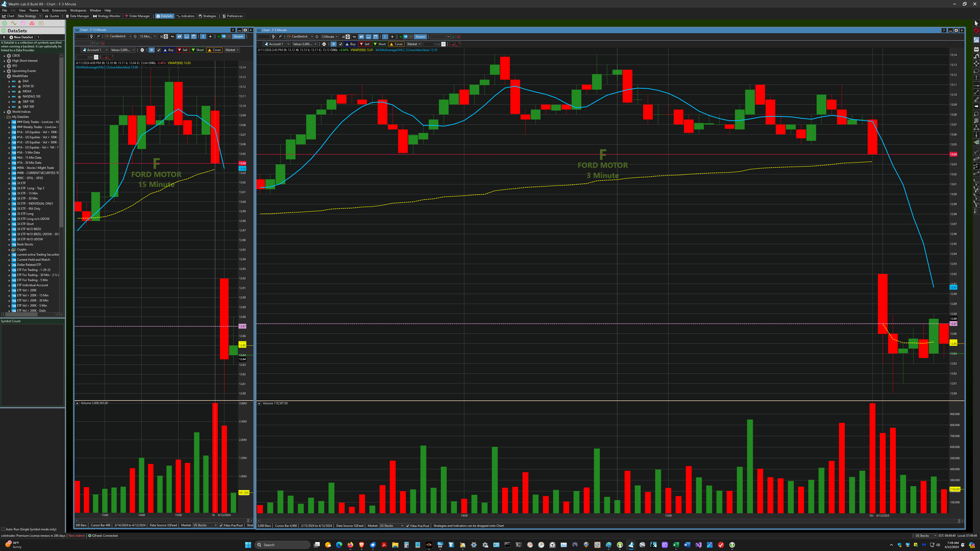This screenshot has height=551, width=980.
Task: Click the Short button in 3 Minute chart
Action: [x=380, y=44]
